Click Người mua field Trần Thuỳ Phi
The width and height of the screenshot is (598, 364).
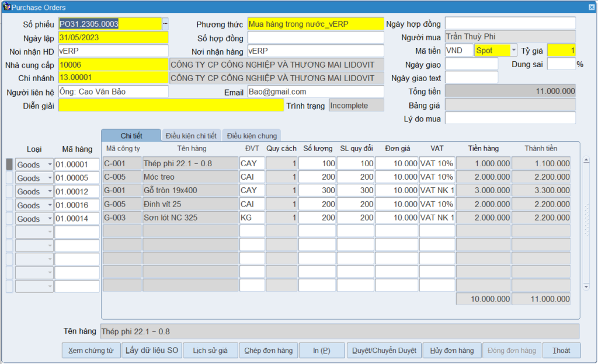coord(510,37)
